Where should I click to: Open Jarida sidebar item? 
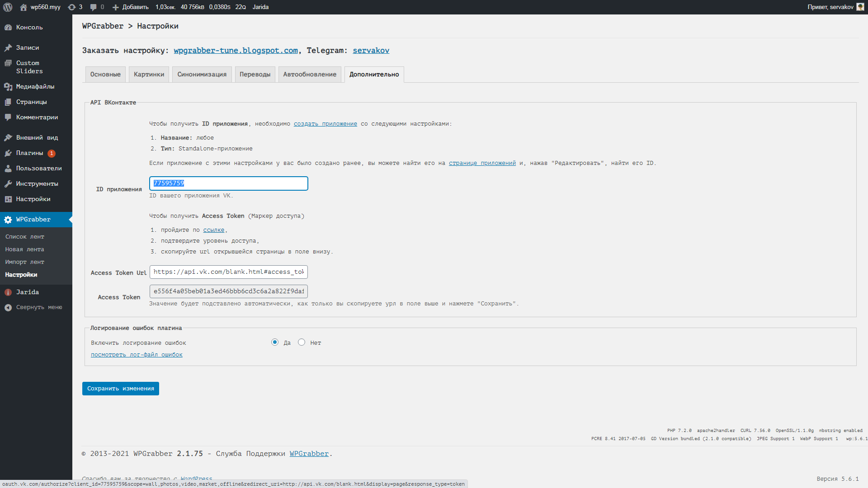point(27,292)
